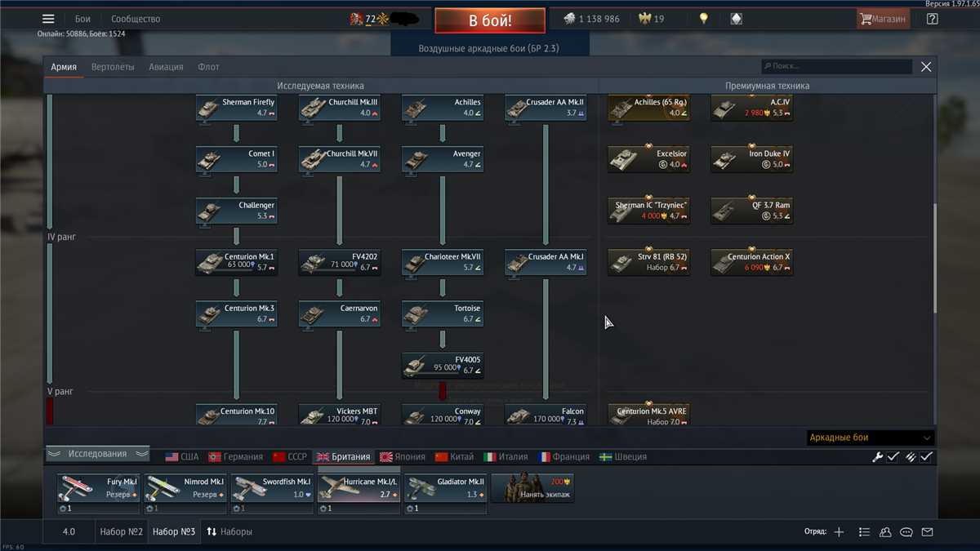This screenshot has width=980, height=551.
Task: Select the Achilles tank destroyer
Action: (x=443, y=108)
